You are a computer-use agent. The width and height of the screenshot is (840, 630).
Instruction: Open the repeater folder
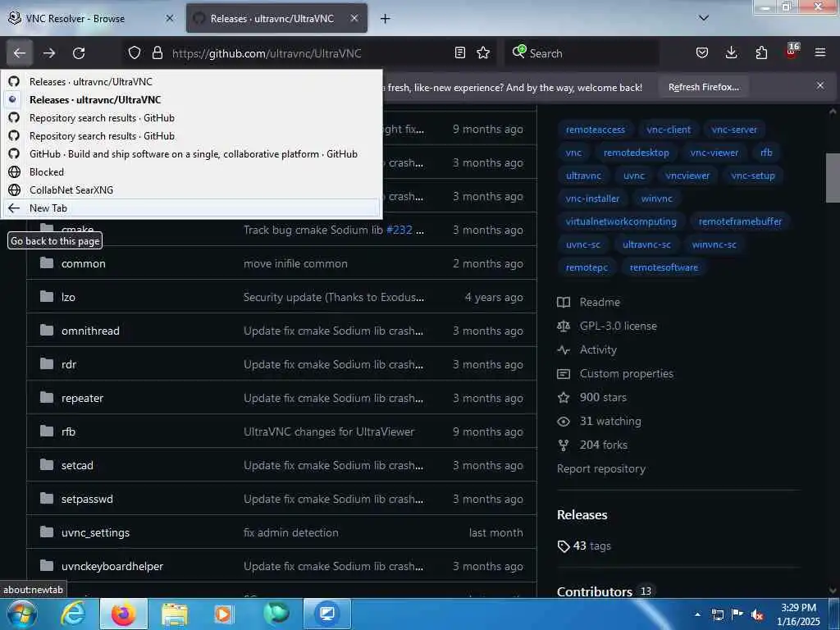83,399
